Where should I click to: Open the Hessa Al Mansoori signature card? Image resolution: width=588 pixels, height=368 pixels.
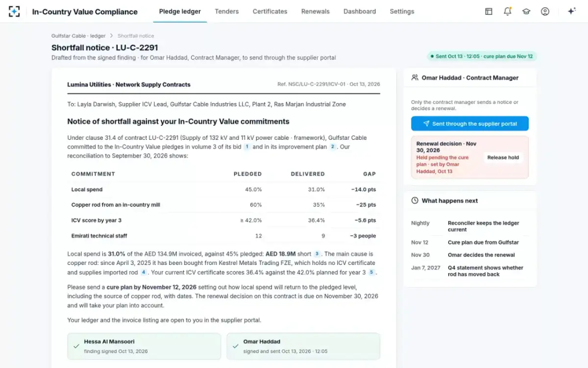(x=144, y=346)
